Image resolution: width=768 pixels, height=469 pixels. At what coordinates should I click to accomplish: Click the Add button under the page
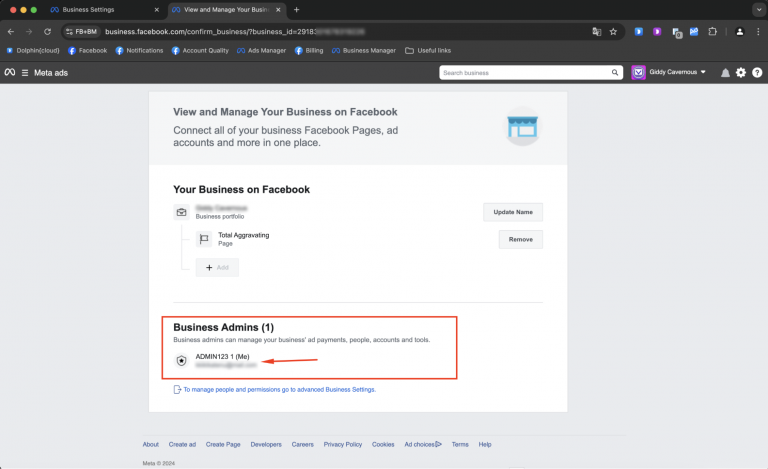click(x=217, y=267)
